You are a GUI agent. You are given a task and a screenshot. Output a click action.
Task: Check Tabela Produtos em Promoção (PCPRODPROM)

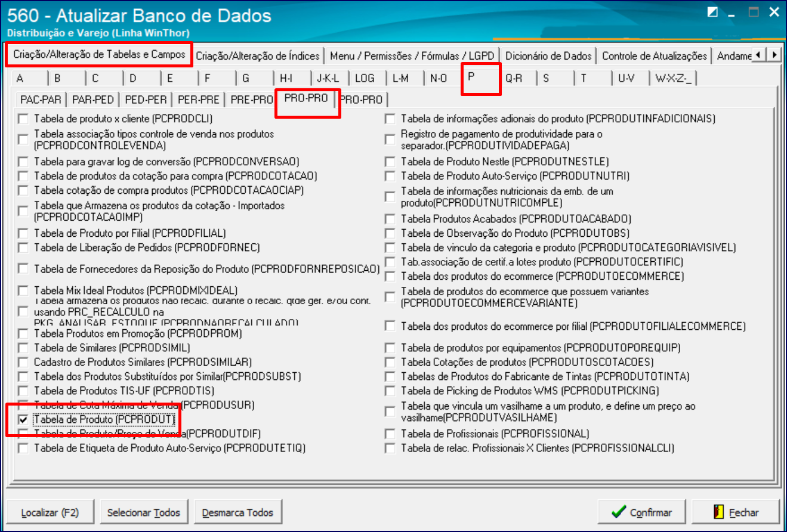point(23,333)
